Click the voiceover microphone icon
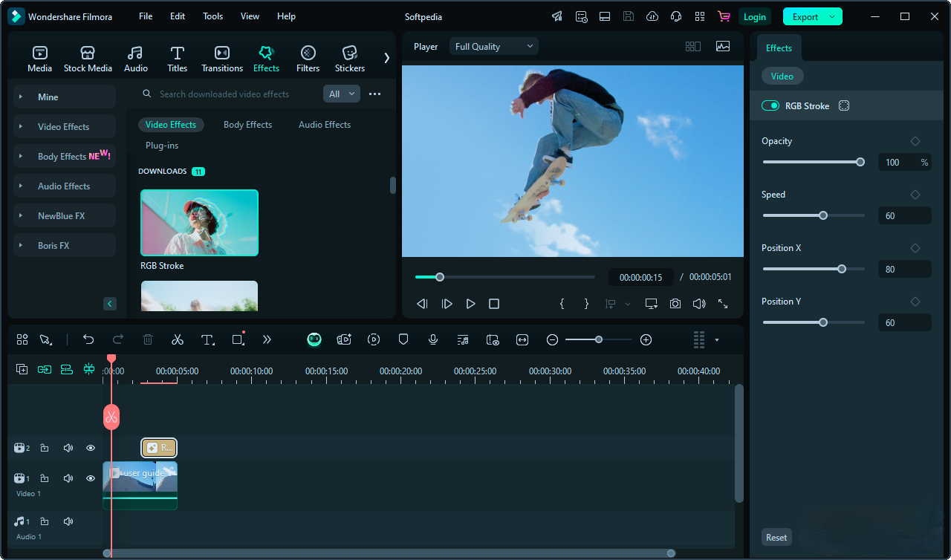This screenshot has height=560, width=951. coord(433,339)
